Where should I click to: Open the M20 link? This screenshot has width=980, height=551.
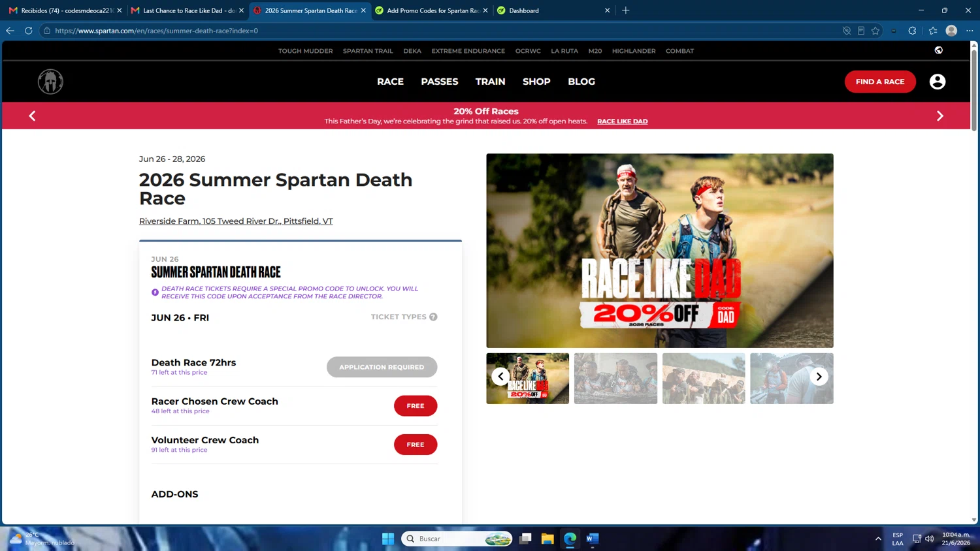click(595, 51)
